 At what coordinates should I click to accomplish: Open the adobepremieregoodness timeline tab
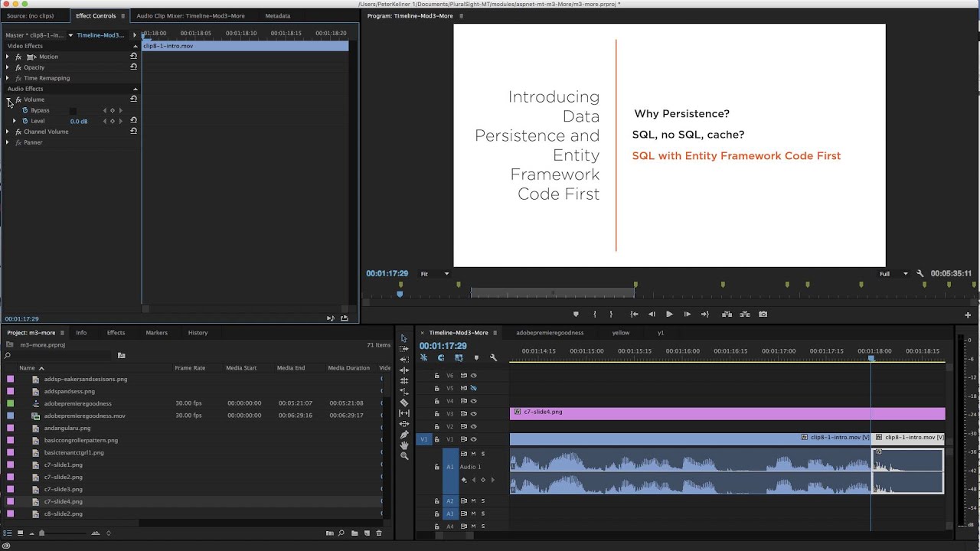(550, 332)
